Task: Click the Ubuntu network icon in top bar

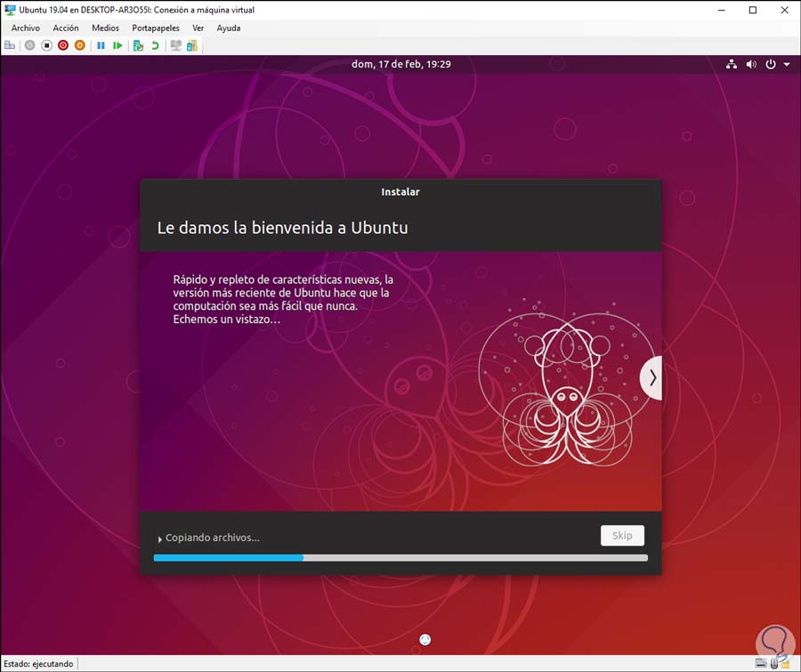Action: point(732,64)
